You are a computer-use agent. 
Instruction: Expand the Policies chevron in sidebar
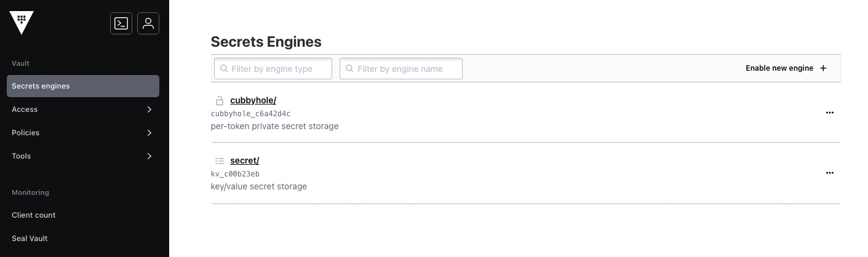(149, 133)
